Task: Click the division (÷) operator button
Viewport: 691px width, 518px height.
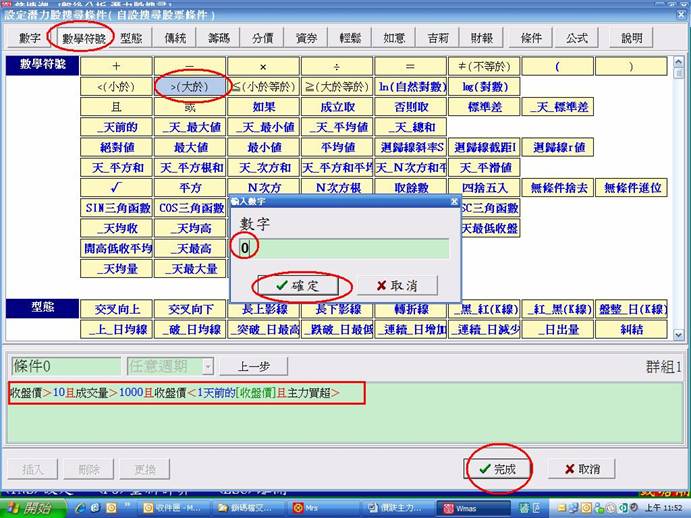Action: coord(336,65)
